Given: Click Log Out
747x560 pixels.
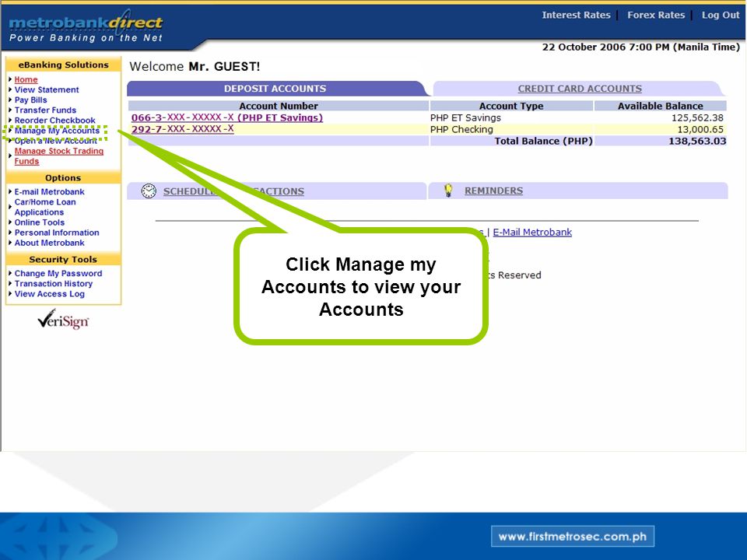Looking at the screenshot, I should pyautogui.click(x=721, y=15).
